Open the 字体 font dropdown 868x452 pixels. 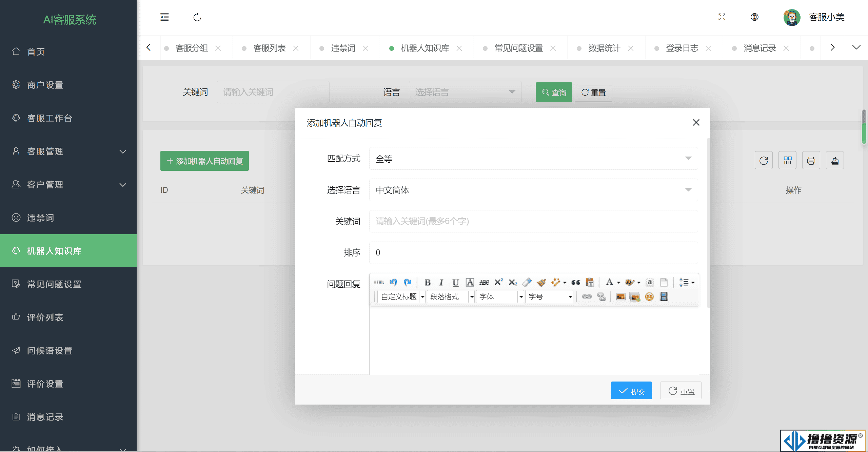pyautogui.click(x=500, y=297)
